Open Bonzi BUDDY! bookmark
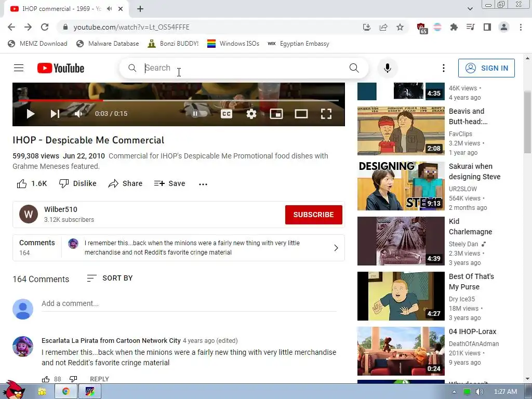532x399 pixels. (173, 44)
